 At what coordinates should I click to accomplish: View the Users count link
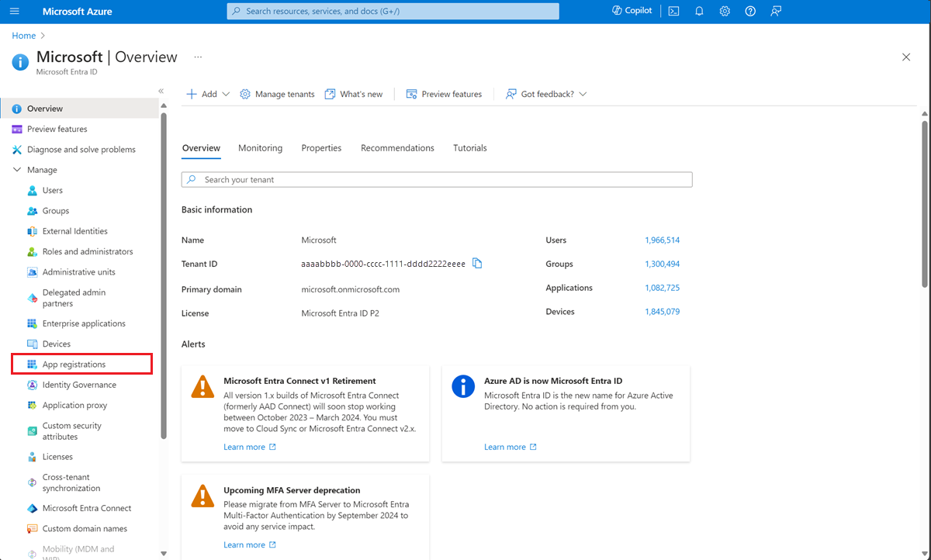(x=663, y=240)
